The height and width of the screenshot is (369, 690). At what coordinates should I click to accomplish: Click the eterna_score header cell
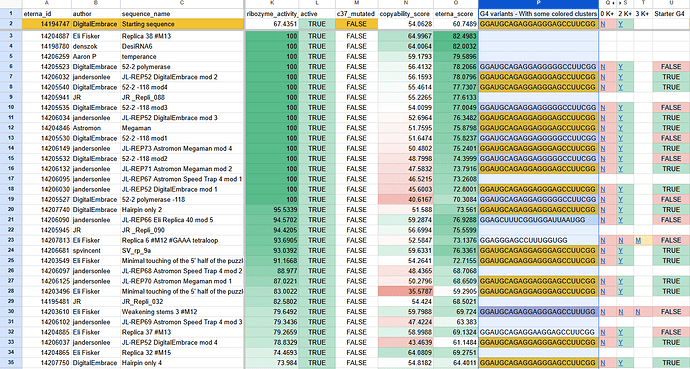click(455, 14)
